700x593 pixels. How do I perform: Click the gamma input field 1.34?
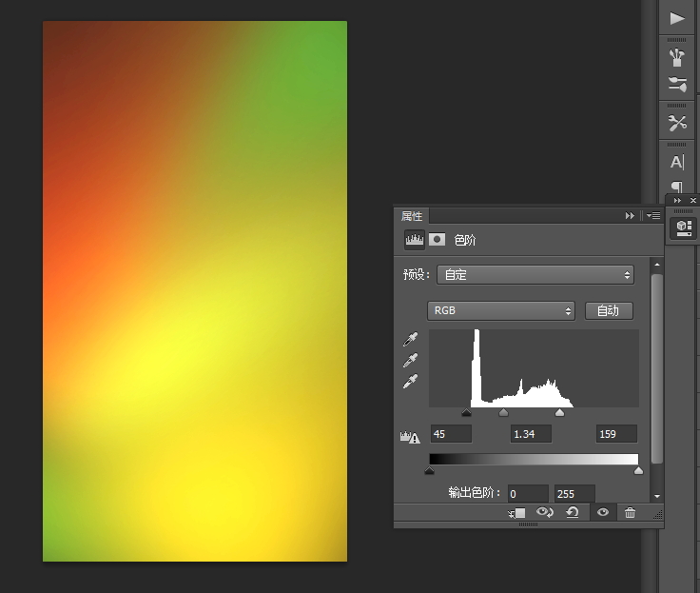(x=531, y=434)
